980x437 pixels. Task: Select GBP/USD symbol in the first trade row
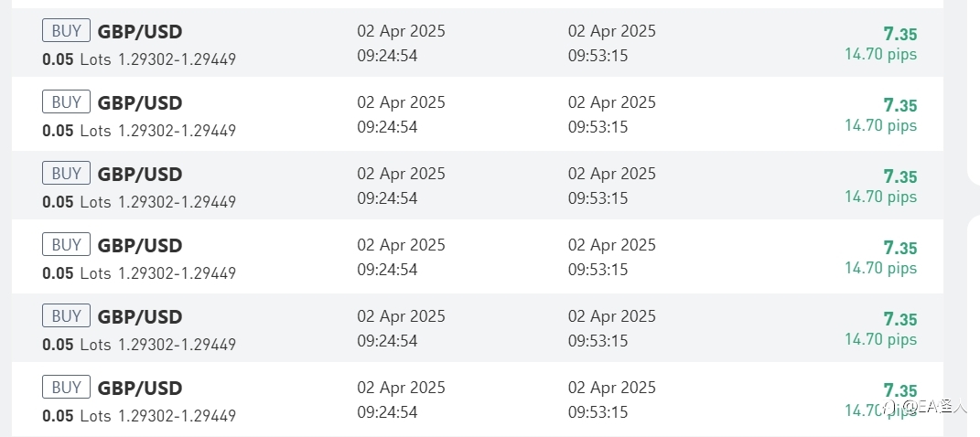140,32
